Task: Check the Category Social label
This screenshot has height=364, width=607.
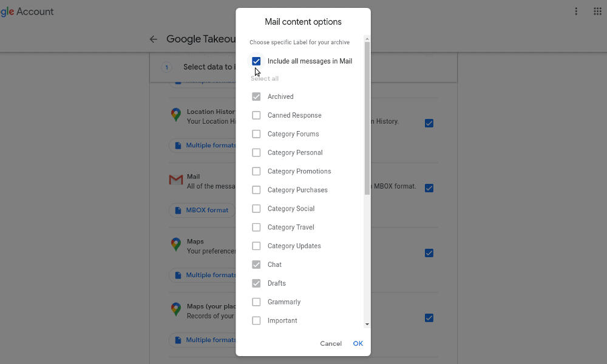Action: pyautogui.click(x=256, y=209)
